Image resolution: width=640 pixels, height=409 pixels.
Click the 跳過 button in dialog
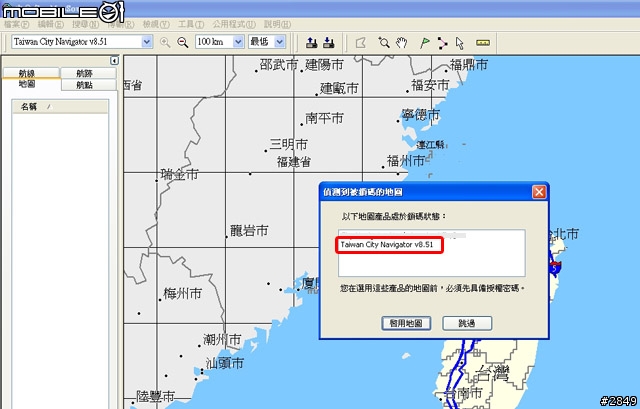[x=467, y=323]
